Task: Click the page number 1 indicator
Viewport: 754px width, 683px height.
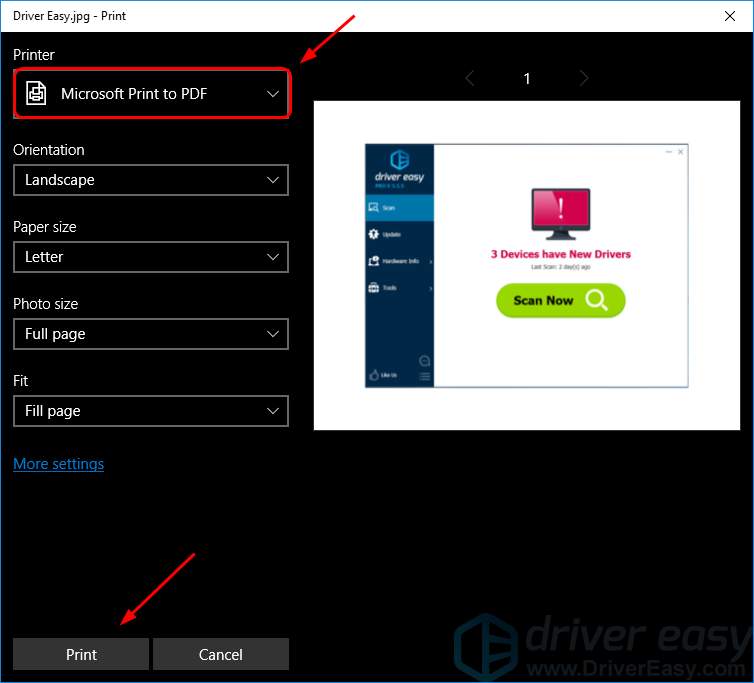Action: [x=527, y=78]
